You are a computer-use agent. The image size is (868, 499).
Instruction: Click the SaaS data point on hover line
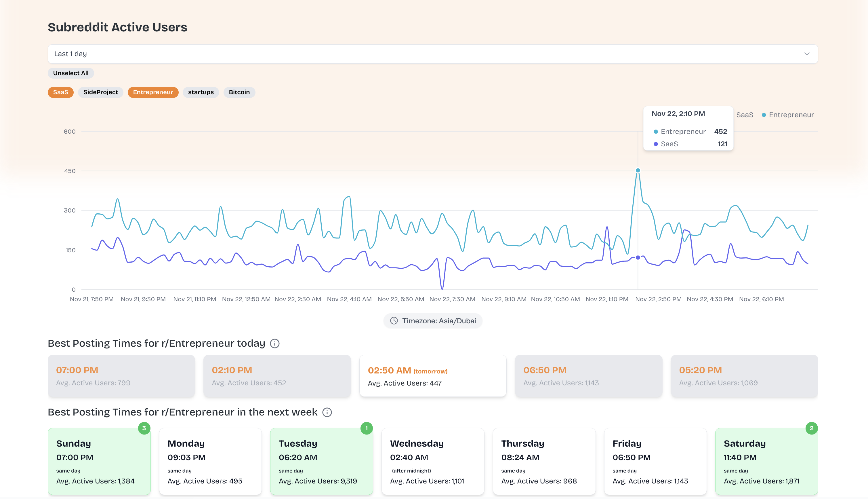pyautogui.click(x=638, y=257)
